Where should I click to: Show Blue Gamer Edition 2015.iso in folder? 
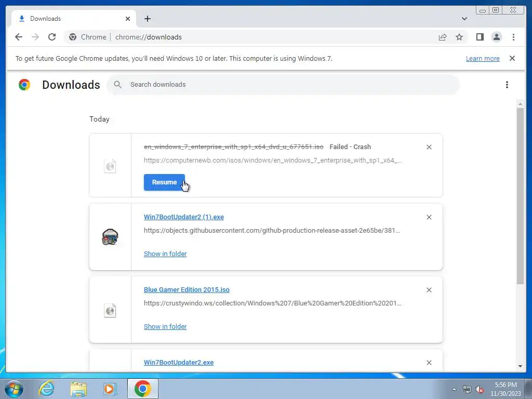pyautogui.click(x=165, y=326)
